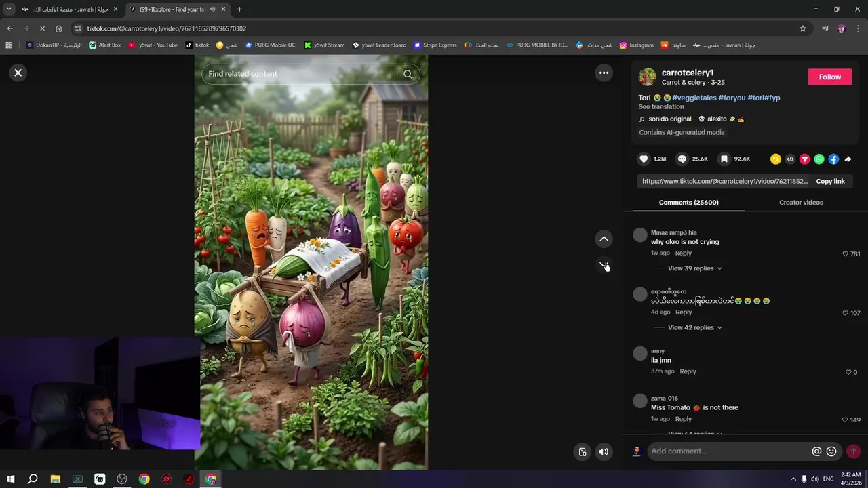Like the 'Miss Tomato is not there' comment
The image size is (868, 488).
click(845, 420)
